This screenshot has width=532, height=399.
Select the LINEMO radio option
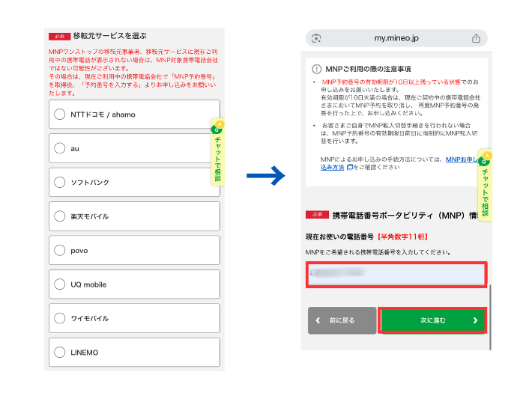[134, 353]
